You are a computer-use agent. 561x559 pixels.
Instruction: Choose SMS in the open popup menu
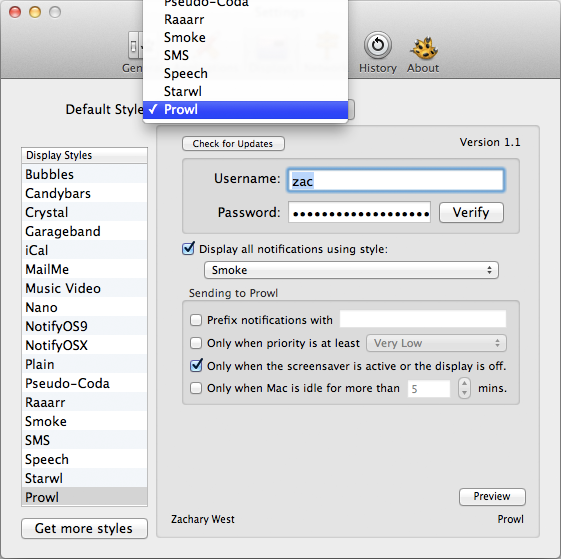tap(245, 55)
